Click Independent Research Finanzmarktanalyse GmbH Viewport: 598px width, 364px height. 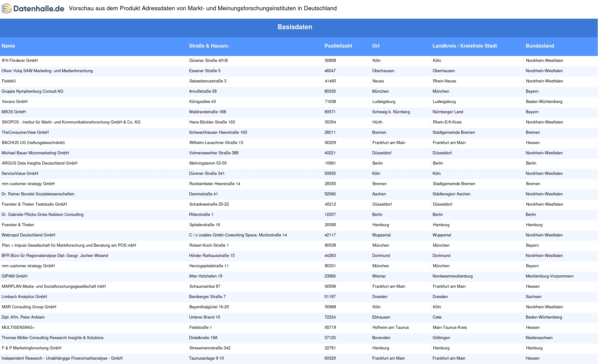click(62, 358)
